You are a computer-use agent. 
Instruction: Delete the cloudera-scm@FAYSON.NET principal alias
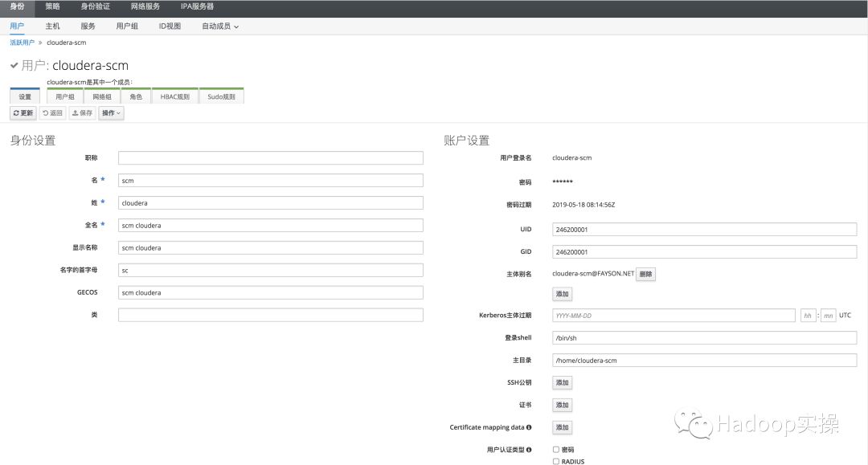coord(645,274)
